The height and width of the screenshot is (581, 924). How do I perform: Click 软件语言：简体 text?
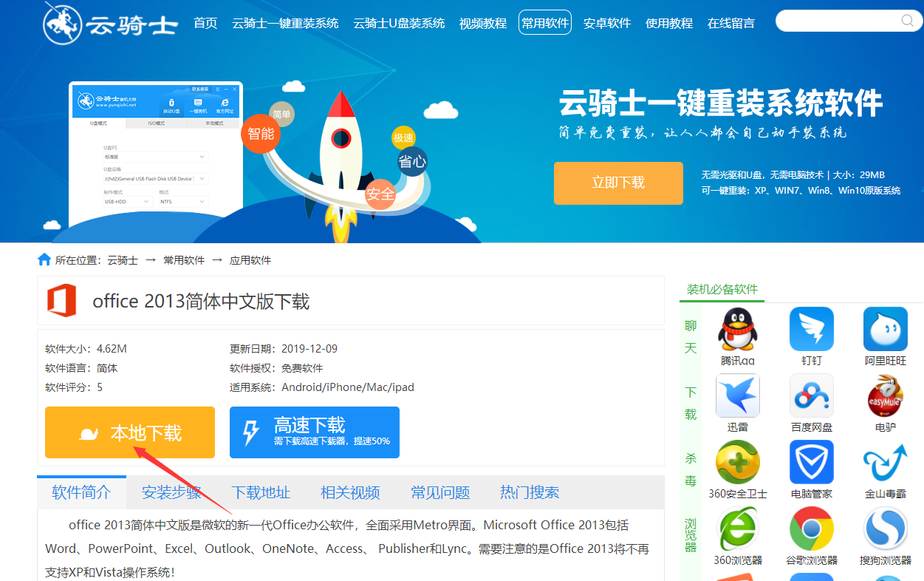81,368
